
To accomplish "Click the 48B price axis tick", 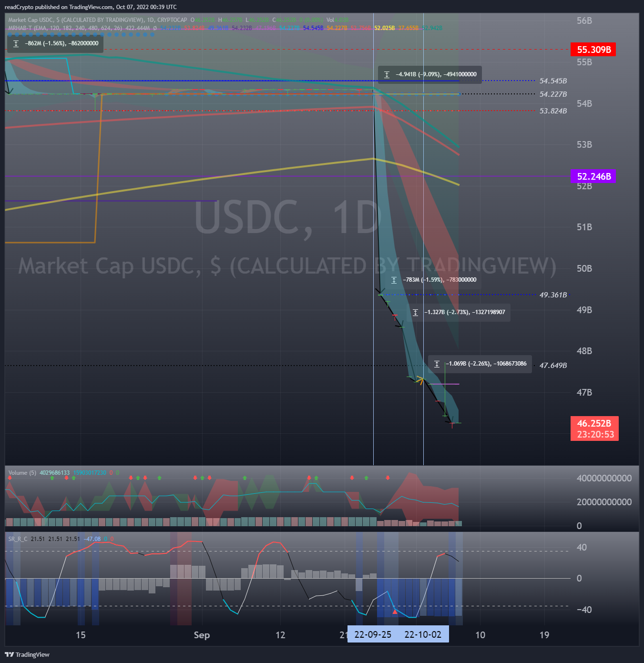I will (x=584, y=351).
